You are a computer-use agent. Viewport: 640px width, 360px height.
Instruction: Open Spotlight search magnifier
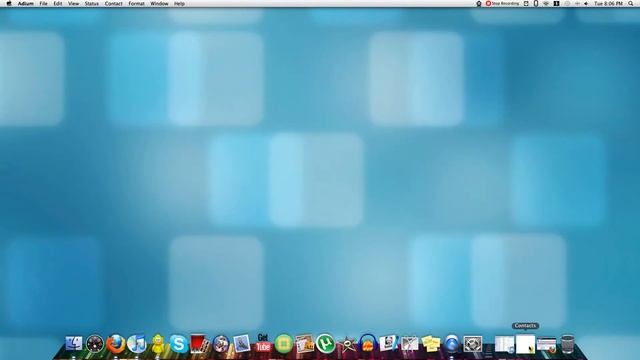[631, 4]
